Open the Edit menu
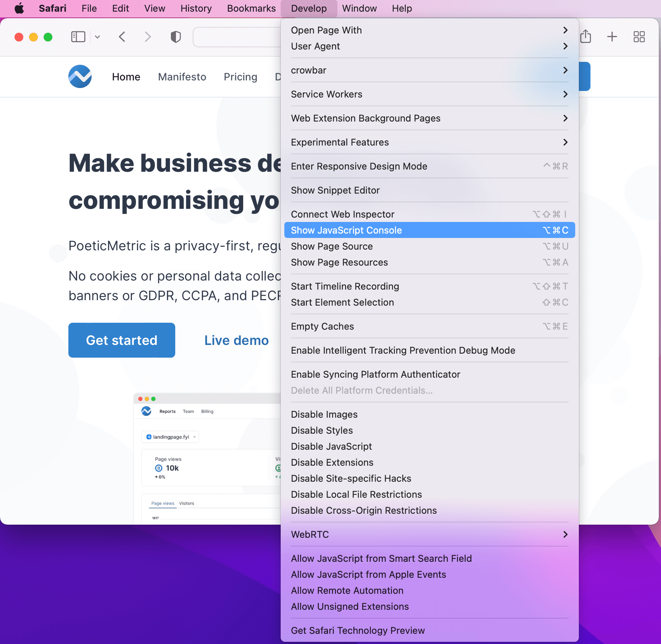Screen dimensions: 661x644 pyautogui.click(x=120, y=8)
